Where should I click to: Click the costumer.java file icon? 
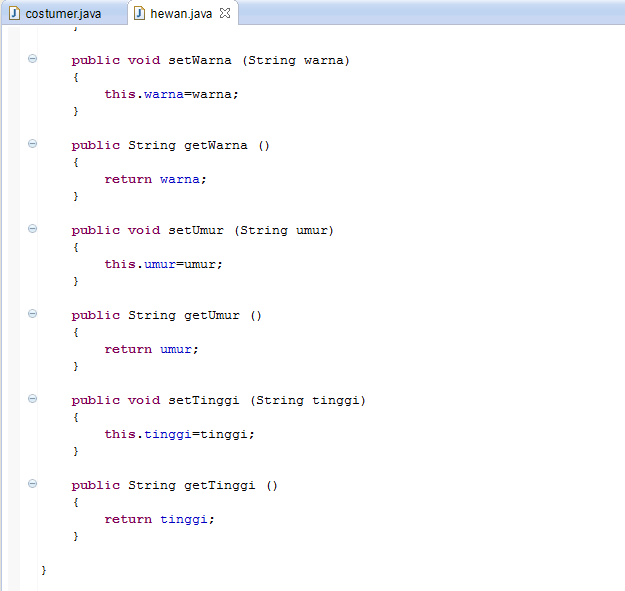click(15, 14)
